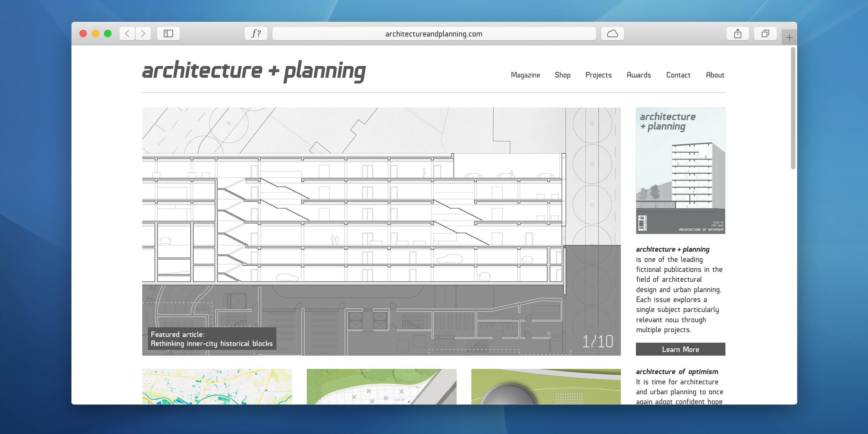Select Awards in the site navigation

click(x=639, y=75)
